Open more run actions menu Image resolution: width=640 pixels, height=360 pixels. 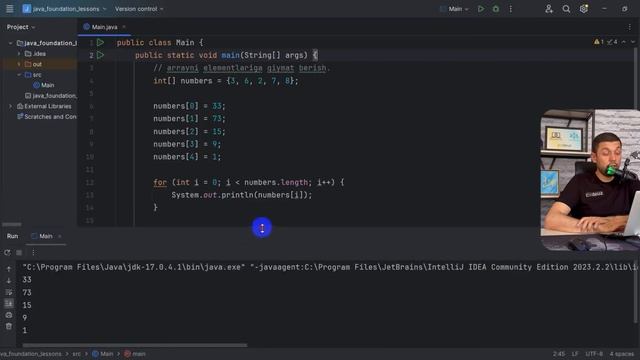click(x=510, y=9)
